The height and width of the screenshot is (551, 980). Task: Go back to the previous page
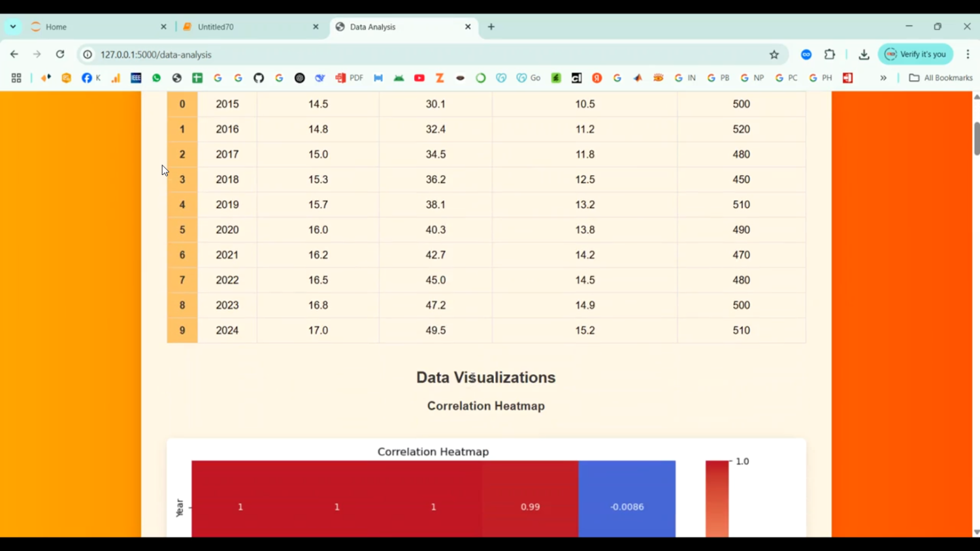[x=14, y=54]
